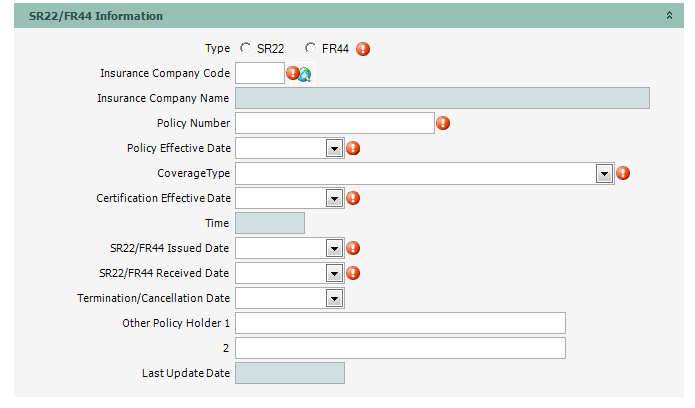Expand the CoverageType dropdown list
Viewport: 695px width, 408px height.
point(604,173)
